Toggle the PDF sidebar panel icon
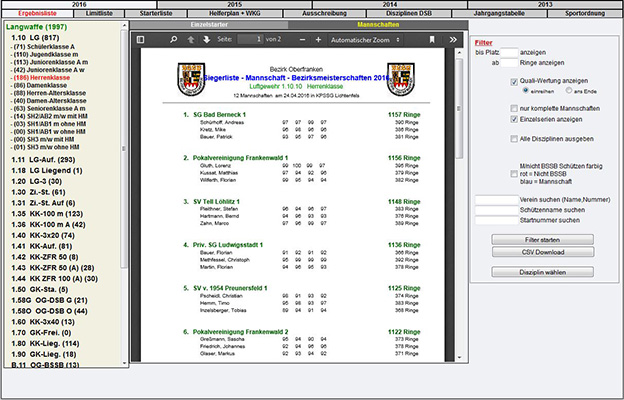 140,40
